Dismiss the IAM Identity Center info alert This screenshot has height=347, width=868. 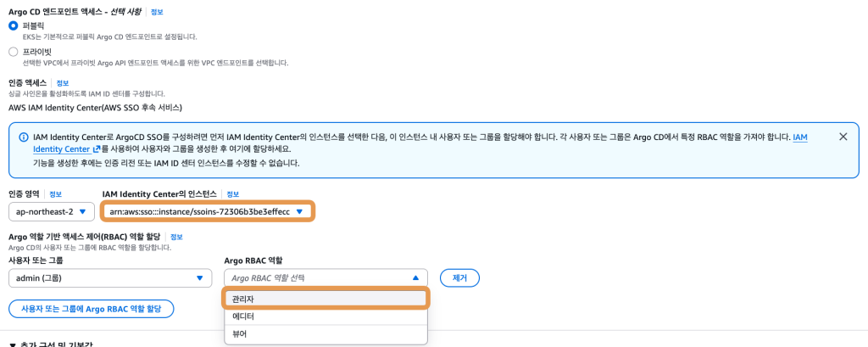843,137
